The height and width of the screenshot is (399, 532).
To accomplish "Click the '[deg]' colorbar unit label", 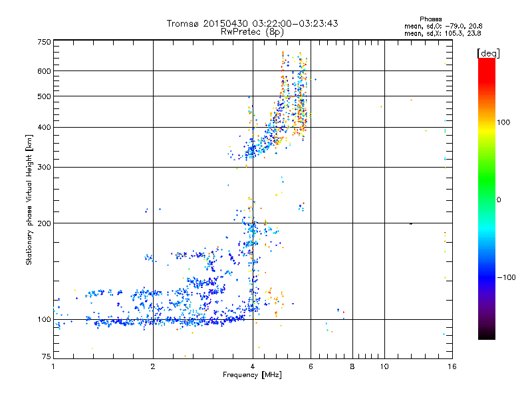I will [x=488, y=53].
